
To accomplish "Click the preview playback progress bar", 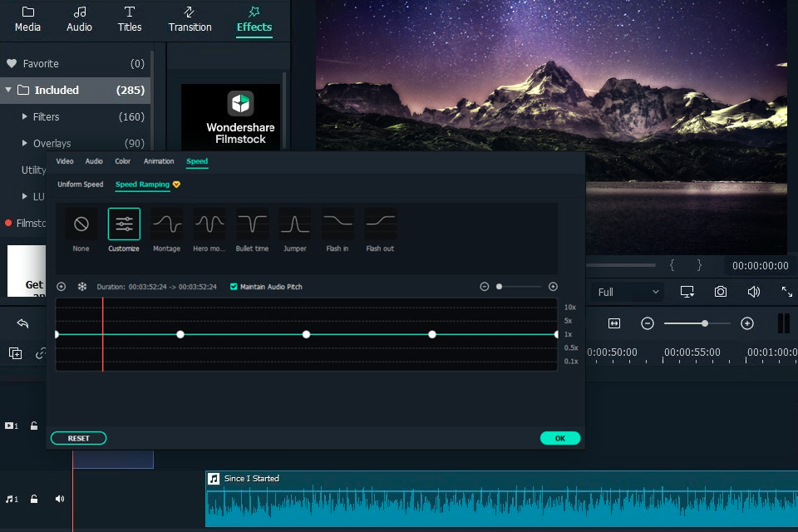I will (621, 265).
